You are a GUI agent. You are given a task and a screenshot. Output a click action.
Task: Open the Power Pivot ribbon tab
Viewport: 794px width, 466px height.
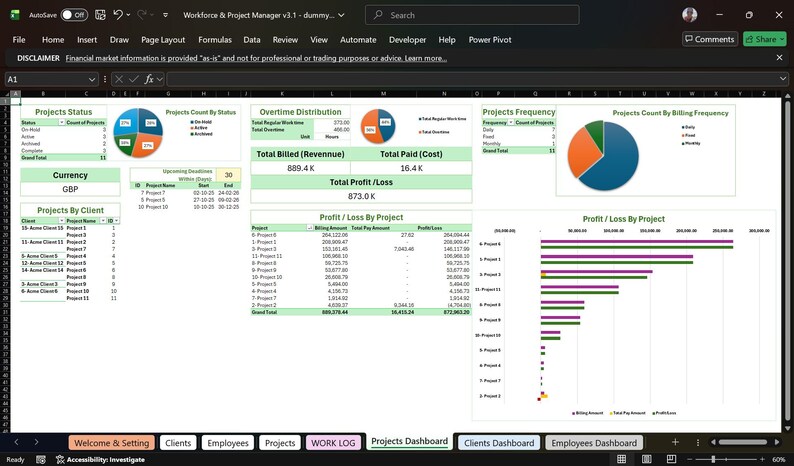[x=490, y=40]
